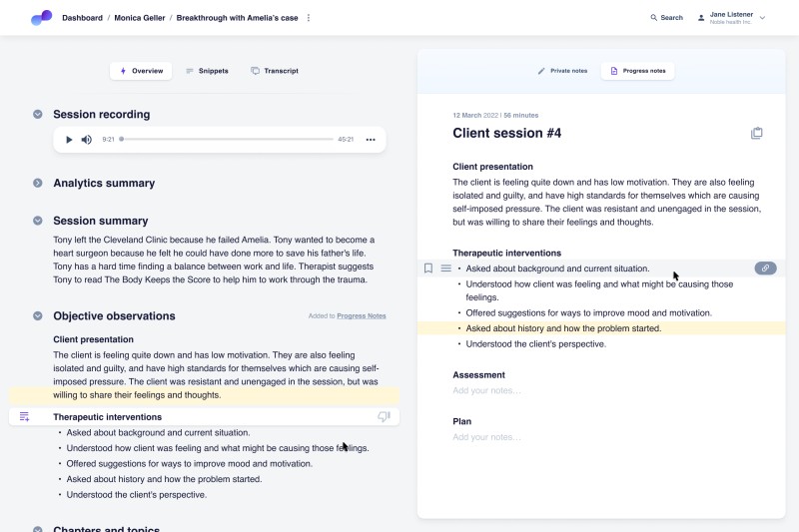The width and height of the screenshot is (799, 532).
Task: Click 'Asked about background and current situation.' in left panel
Action: tap(159, 433)
